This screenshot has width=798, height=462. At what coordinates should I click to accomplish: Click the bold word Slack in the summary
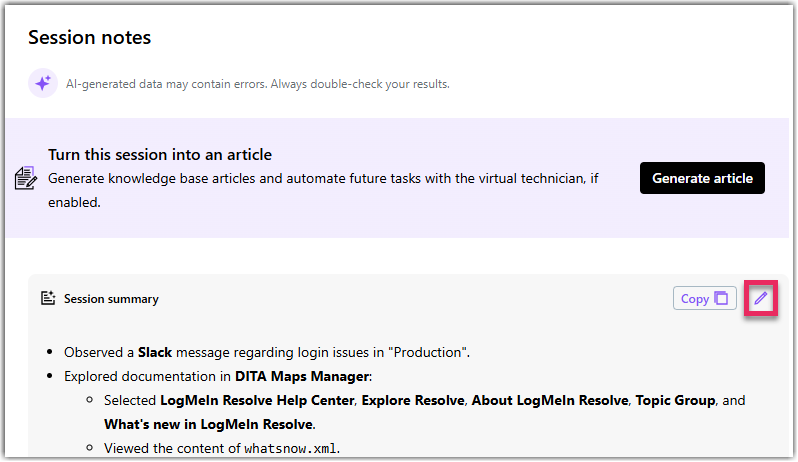[155, 352]
